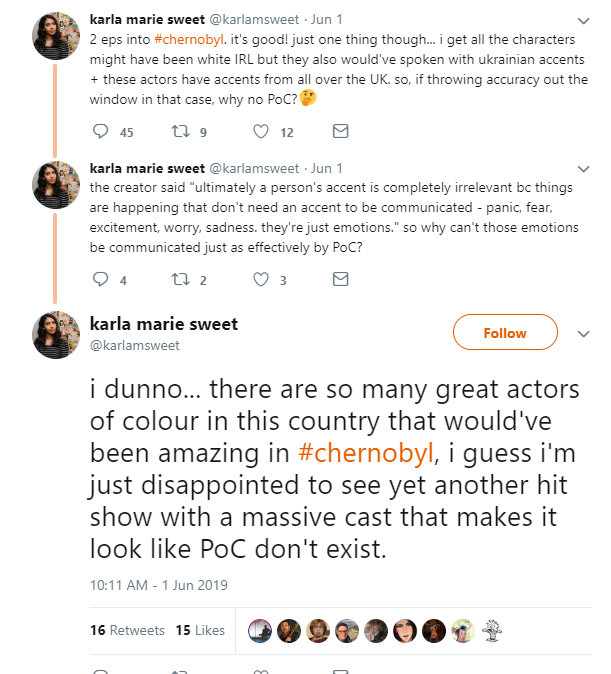Reply to the first tweet with 45 replies
The image size is (611, 674).
click(99, 131)
